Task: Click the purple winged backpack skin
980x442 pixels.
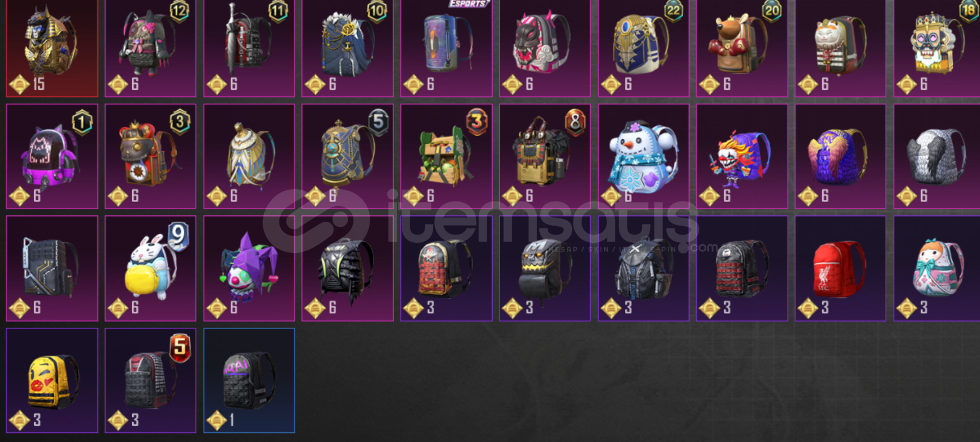Action: pos(840,156)
